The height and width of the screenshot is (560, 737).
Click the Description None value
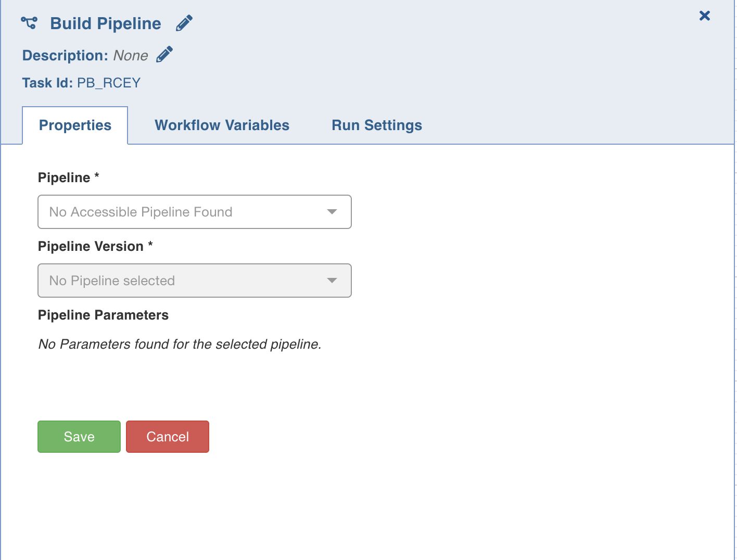(x=131, y=56)
